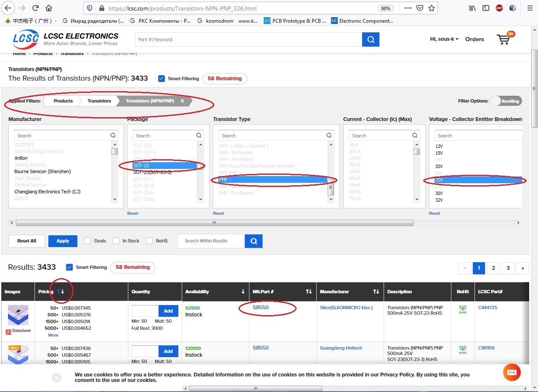Open the orange mail chat icon
This screenshot has width=538, height=392.
click(x=512, y=372)
